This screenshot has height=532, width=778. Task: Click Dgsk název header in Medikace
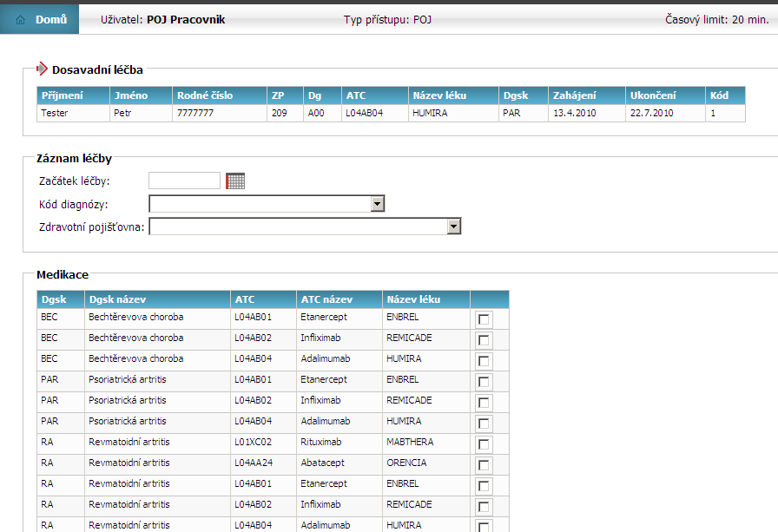(157, 299)
